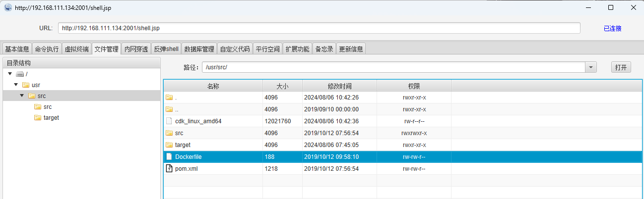644x199 pixels.
Task: Sort files by 修改时间 column header
Action: coord(339,86)
